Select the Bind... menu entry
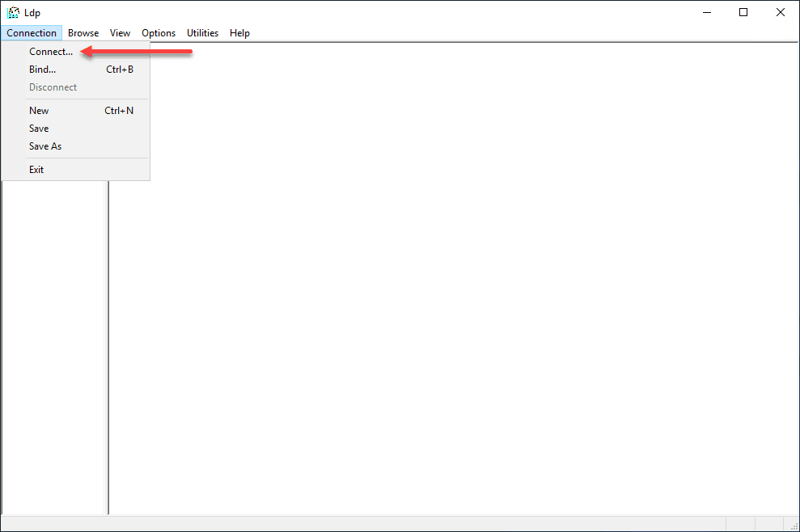The image size is (800, 532). 75,70
